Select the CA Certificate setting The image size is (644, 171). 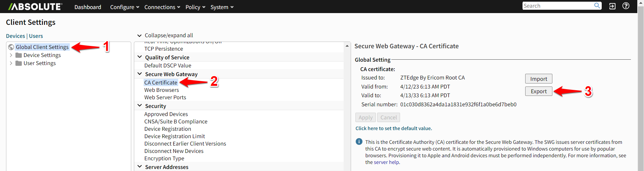point(161,82)
